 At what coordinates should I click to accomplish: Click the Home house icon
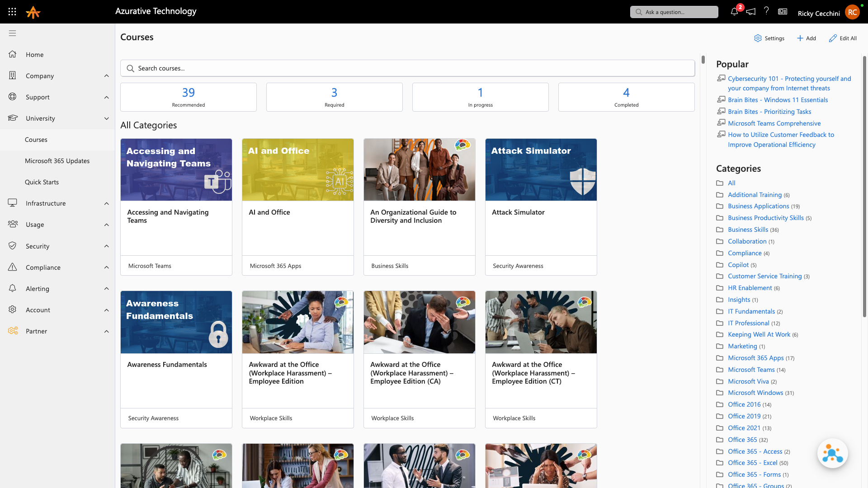point(12,54)
